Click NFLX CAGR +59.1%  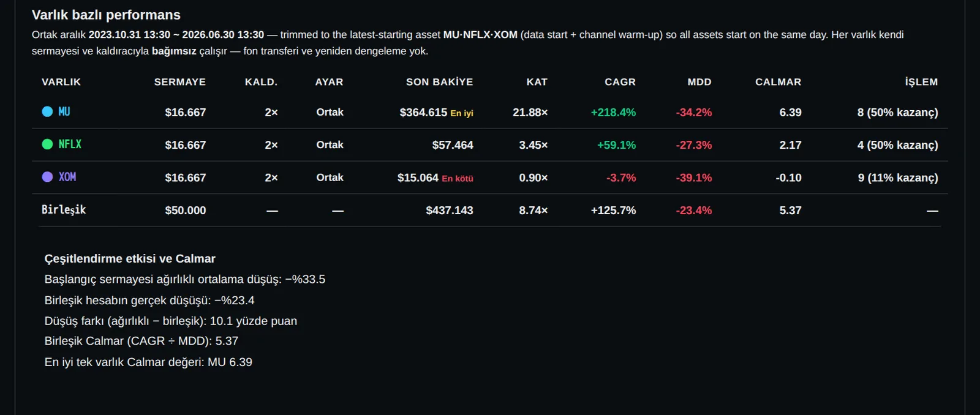pyautogui.click(x=616, y=145)
